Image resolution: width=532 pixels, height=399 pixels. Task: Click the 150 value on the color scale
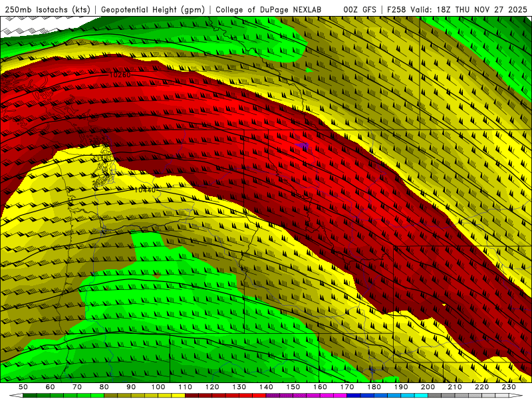pyautogui.click(x=293, y=387)
